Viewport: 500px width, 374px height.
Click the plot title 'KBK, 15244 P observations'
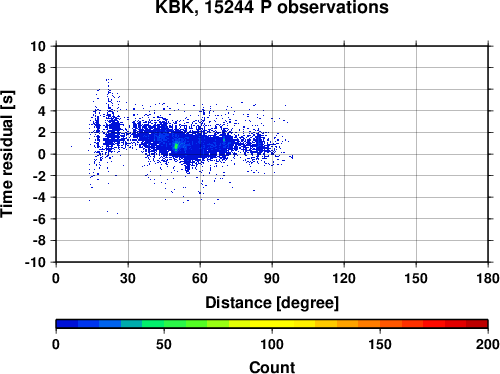coord(272,7)
